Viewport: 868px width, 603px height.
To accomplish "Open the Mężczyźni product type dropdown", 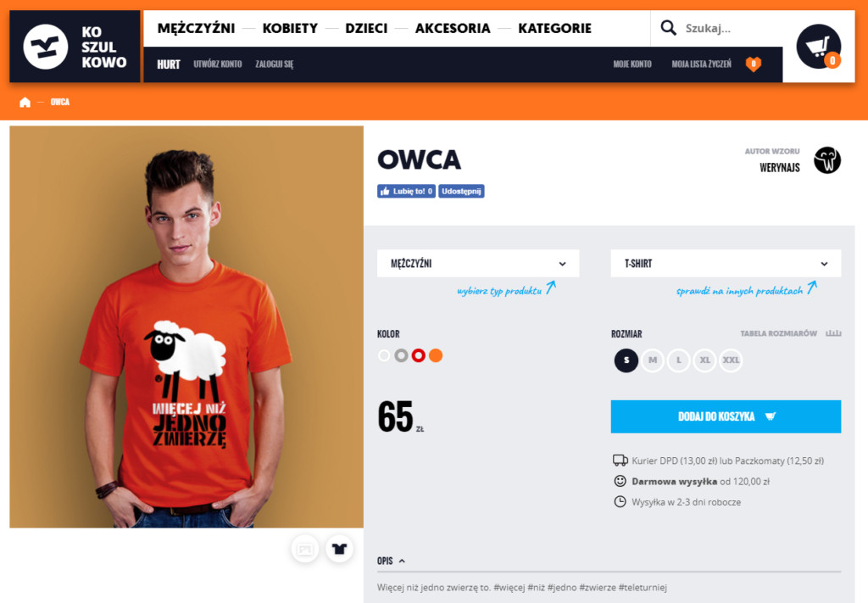I will tap(478, 264).
